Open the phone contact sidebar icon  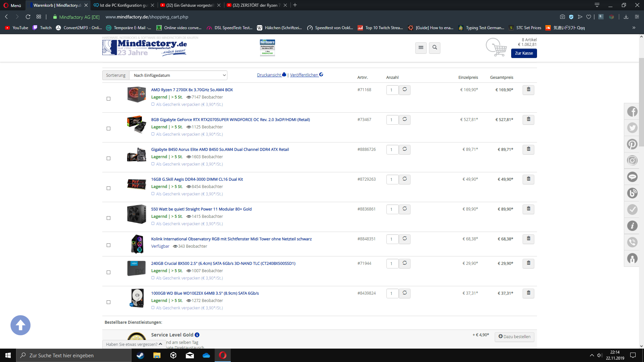(x=632, y=242)
